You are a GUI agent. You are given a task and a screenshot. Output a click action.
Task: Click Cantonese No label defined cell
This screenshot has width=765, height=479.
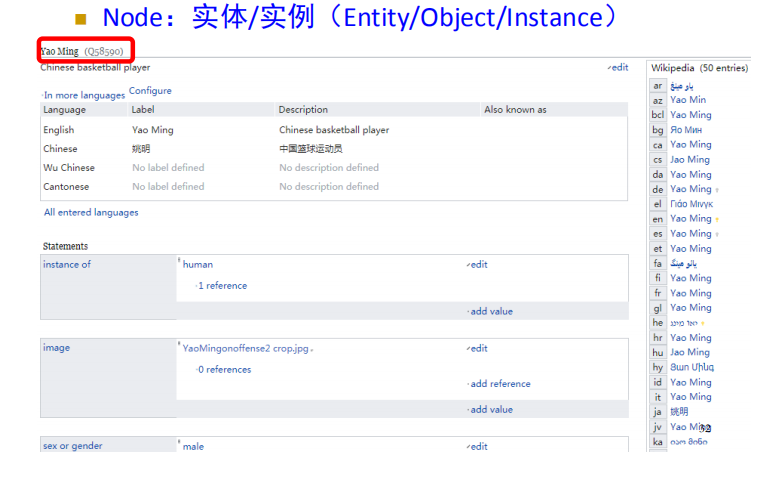click(x=168, y=186)
